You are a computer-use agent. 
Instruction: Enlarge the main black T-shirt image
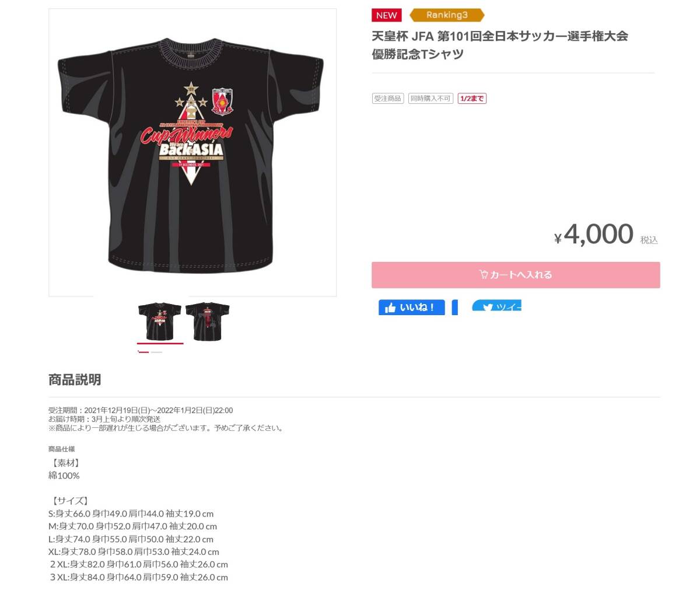click(x=192, y=152)
